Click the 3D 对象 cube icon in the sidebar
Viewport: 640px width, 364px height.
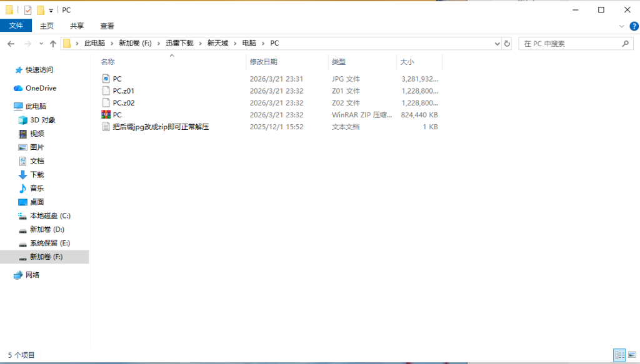coord(23,121)
